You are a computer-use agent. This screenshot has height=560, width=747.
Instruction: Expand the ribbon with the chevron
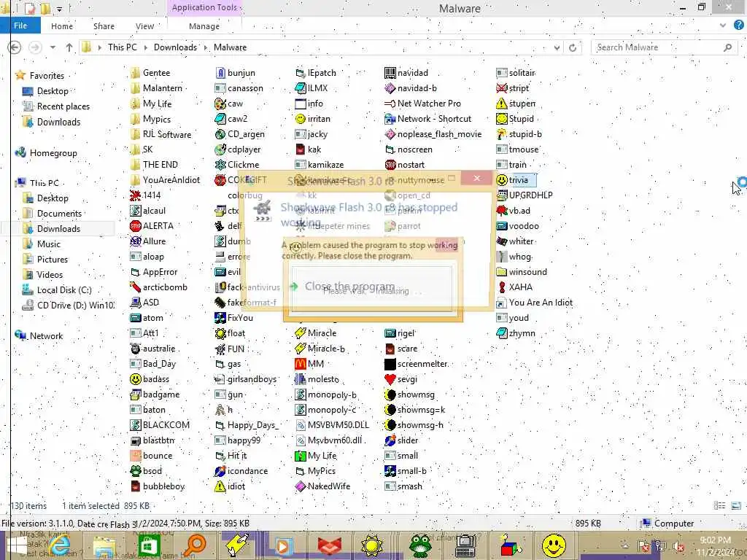[723, 26]
